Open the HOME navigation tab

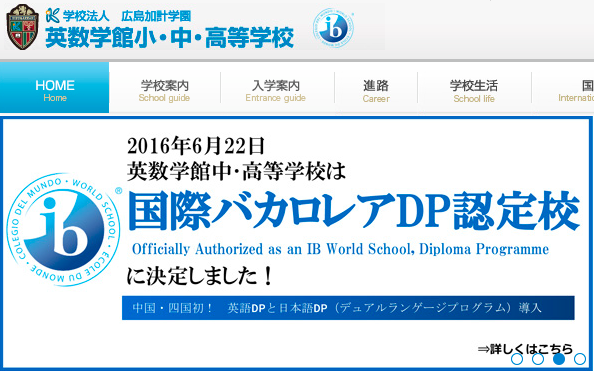pos(55,88)
